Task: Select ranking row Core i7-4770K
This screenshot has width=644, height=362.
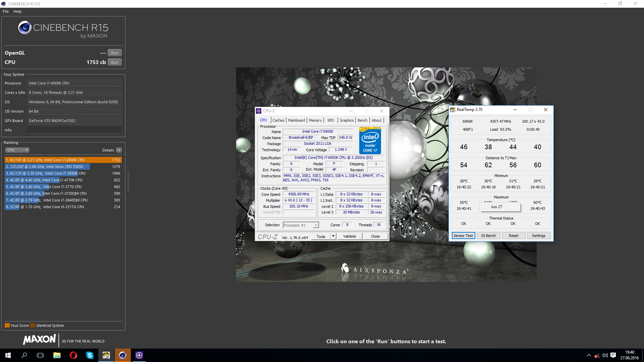Action: pos(63,180)
